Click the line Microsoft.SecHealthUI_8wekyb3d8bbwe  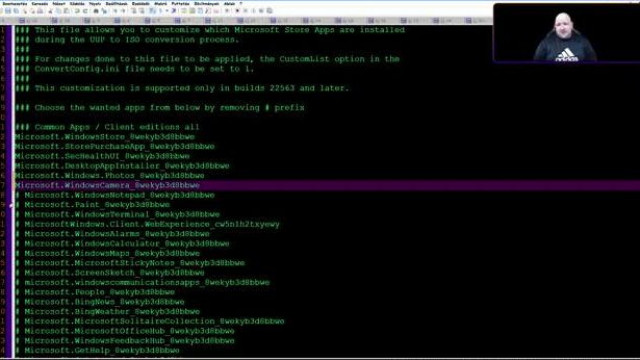point(102,156)
